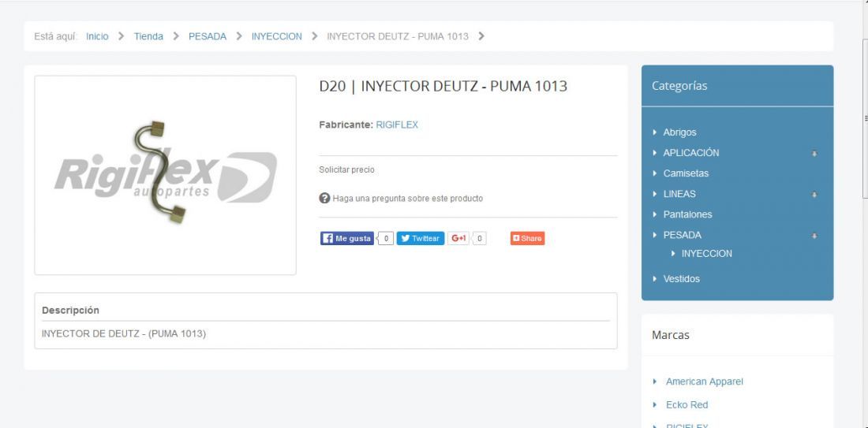Click the G+1 Google Plus button
Image resolution: width=868 pixels, height=428 pixels.
(458, 238)
